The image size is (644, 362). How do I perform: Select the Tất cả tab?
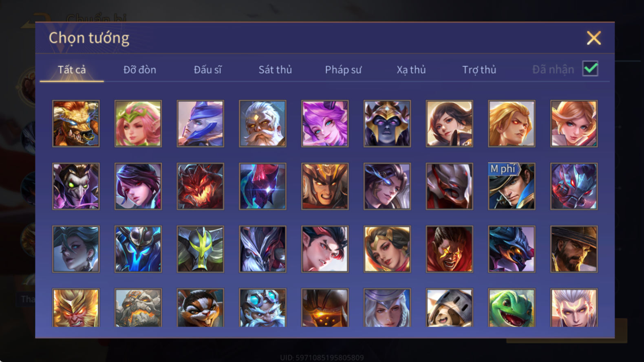[72, 70]
